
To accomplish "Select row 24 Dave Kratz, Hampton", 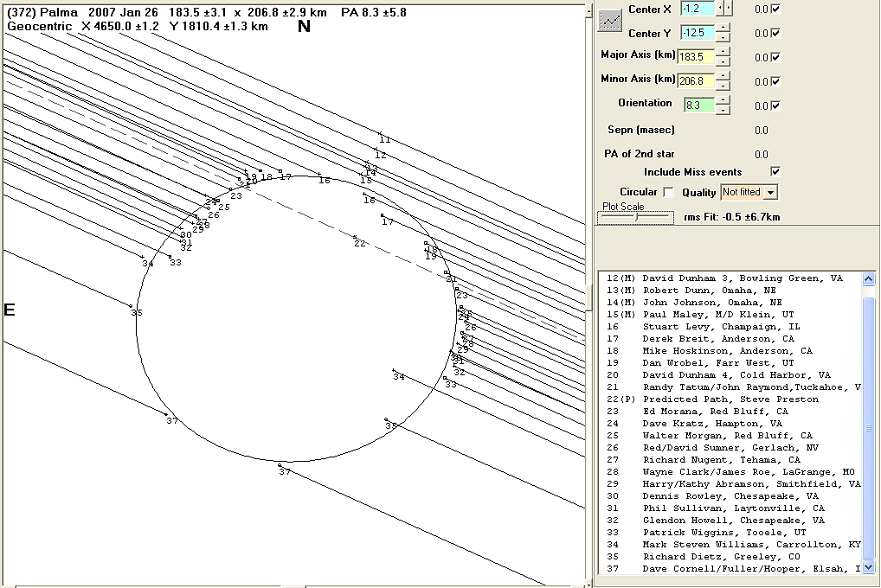I will (730, 424).
